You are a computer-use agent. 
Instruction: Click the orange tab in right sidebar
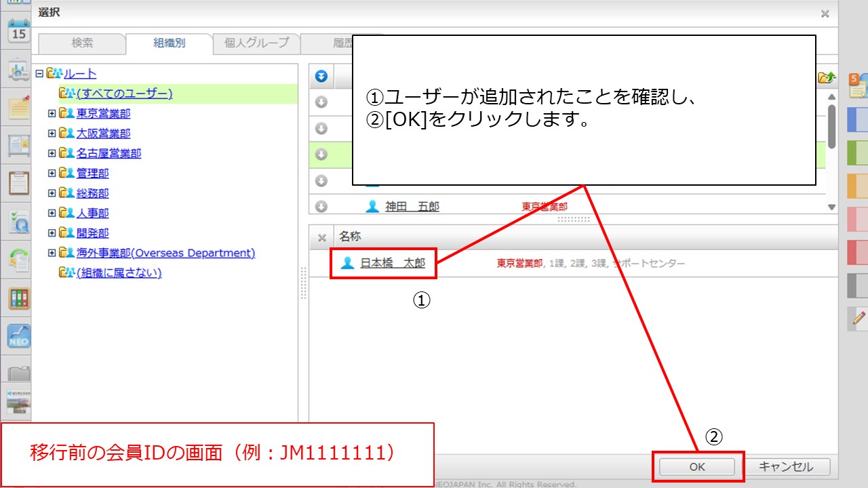click(858, 185)
